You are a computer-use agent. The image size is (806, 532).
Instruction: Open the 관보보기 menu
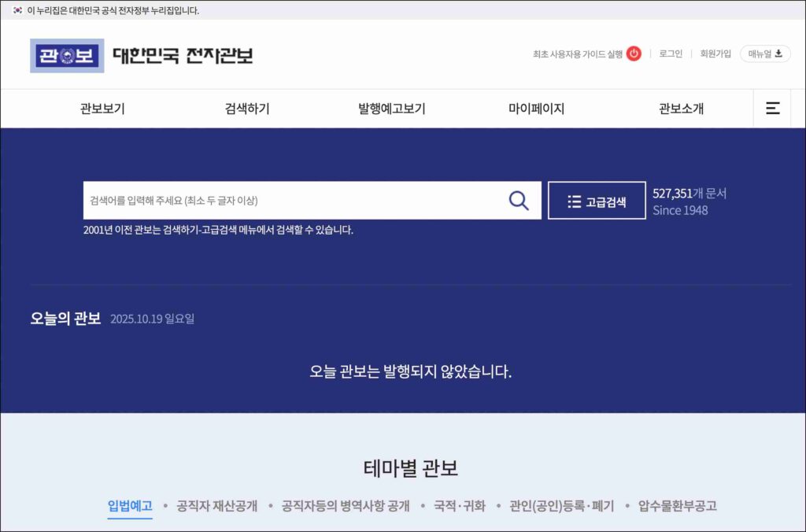click(x=102, y=109)
